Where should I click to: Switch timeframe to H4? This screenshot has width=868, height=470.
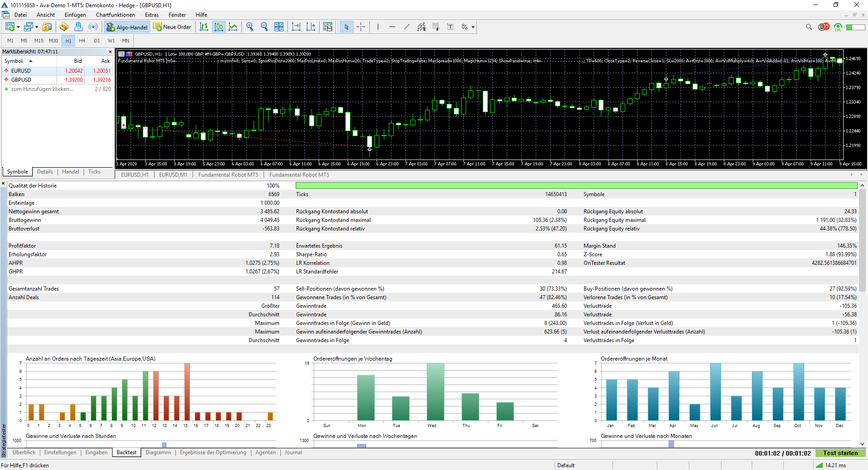(82, 41)
